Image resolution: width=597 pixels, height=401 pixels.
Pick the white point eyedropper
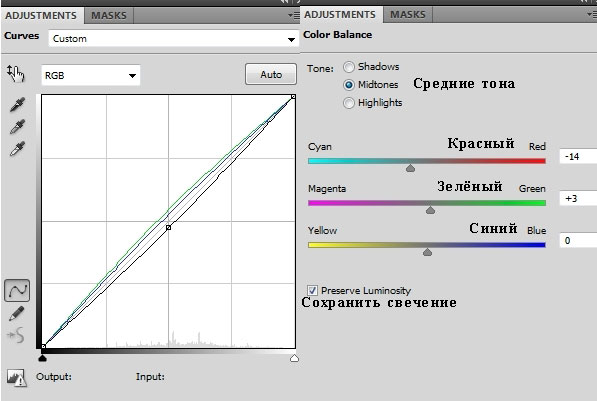pyautogui.click(x=17, y=149)
